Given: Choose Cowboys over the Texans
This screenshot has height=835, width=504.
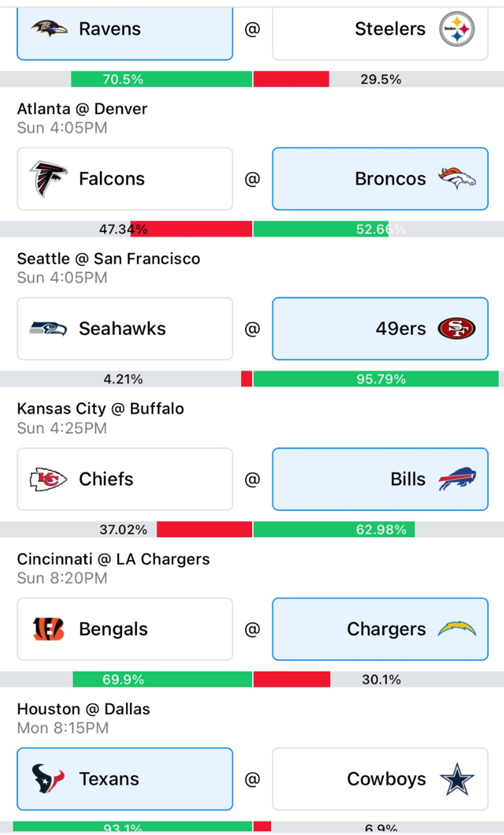Looking at the screenshot, I should pyautogui.click(x=381, y=779).
